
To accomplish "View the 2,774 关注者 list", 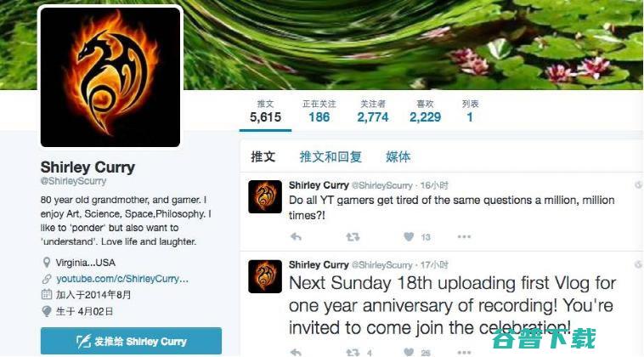I will [x=372, y=111].
